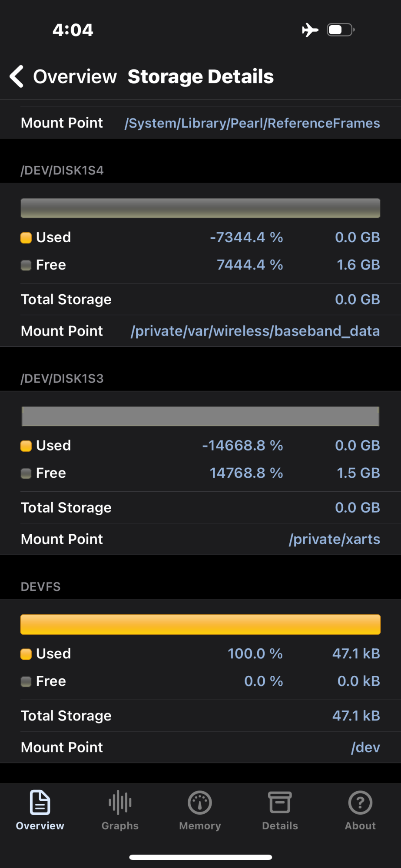Tap the back chevron to Overview
401x868 pixels.
point(17,77)
